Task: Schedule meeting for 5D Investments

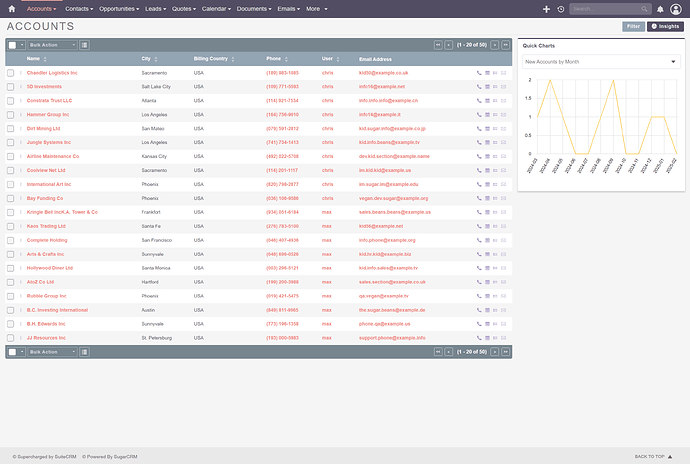Action: (x=487, y=87)
